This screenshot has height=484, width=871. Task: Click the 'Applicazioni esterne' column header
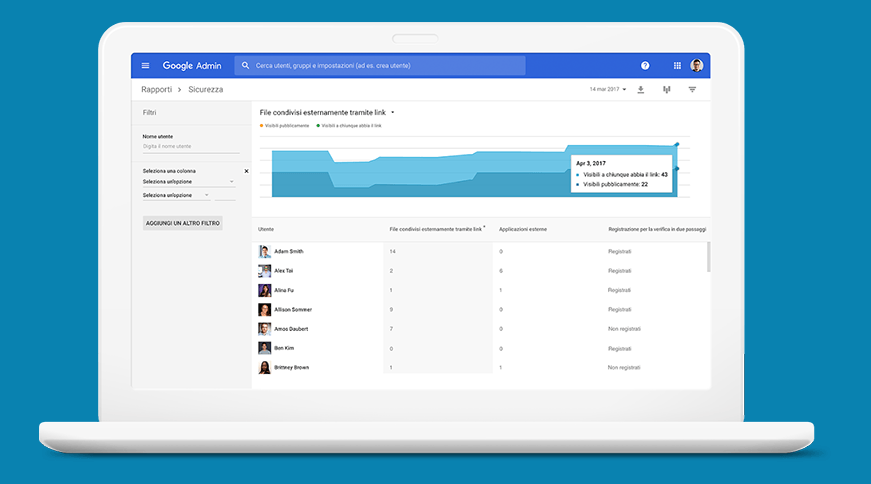[x=523, y=229]
